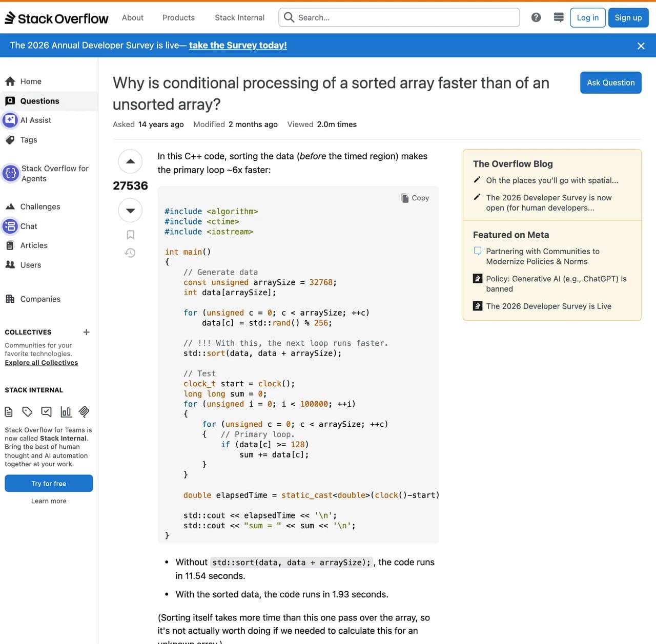This screenshot has width=656, height=644.
Task: Click the AI Assist sparkle icon
Action: click(x=10, y=120)
